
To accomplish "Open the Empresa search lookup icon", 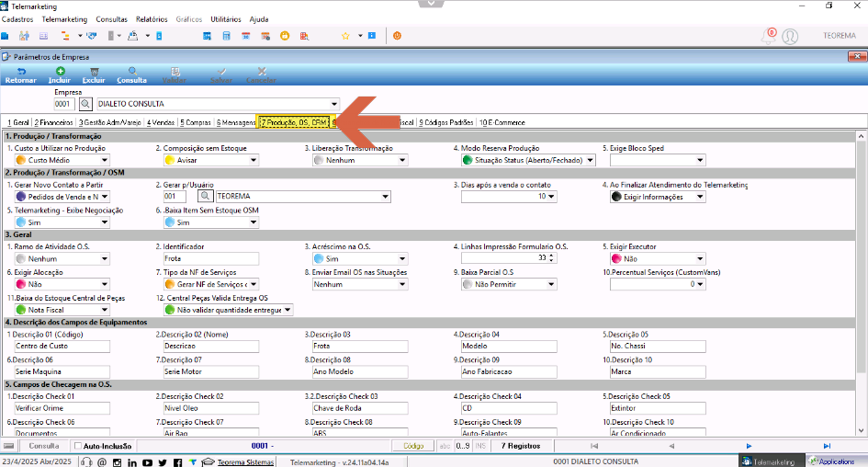I will tap(85, 104).
